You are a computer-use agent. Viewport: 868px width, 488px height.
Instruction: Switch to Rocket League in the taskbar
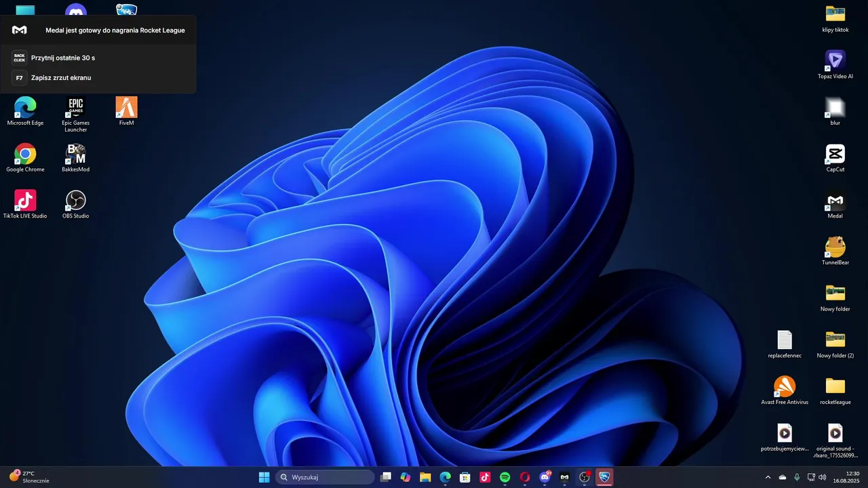click(604, 477)
